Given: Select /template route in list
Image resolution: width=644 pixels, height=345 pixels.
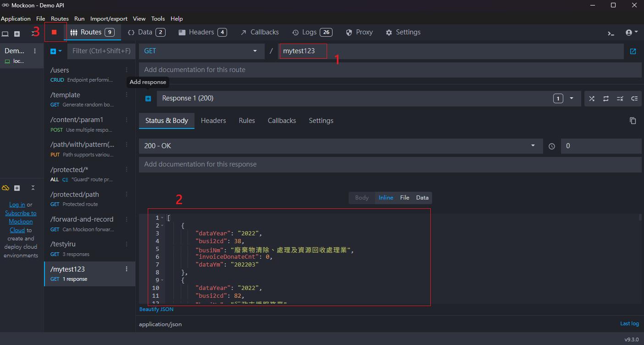Looking at the screenshot, I should (89, 99).
